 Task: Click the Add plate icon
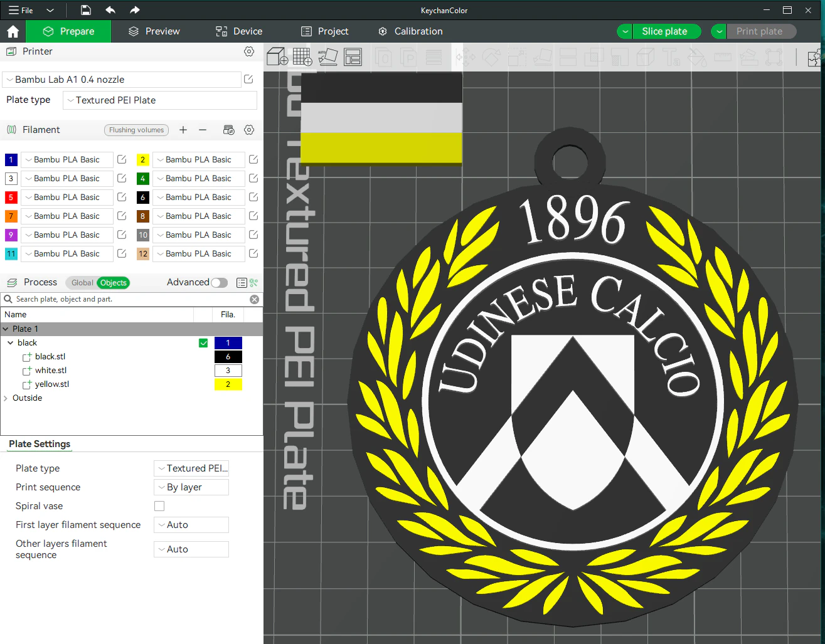[x=302, y=57]
